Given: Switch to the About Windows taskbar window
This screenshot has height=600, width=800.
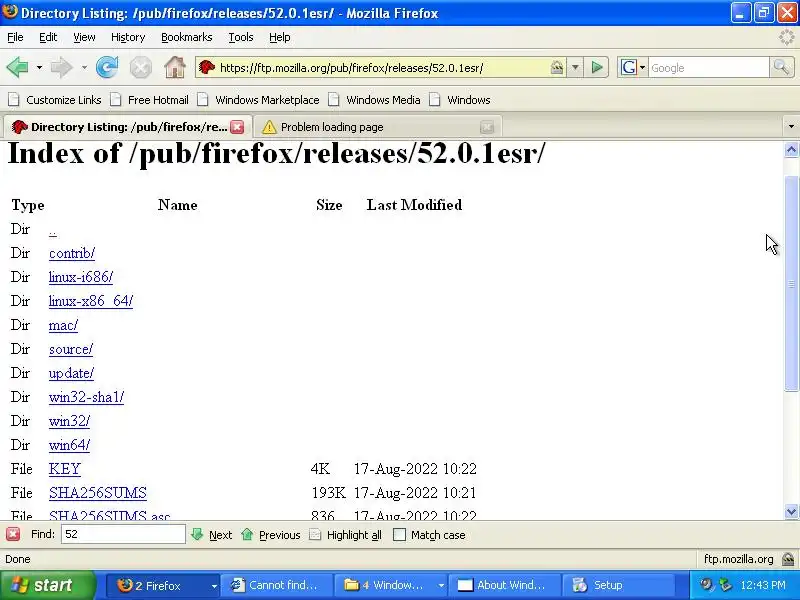Looking at the screenshot, I should (x=504, y=586).
